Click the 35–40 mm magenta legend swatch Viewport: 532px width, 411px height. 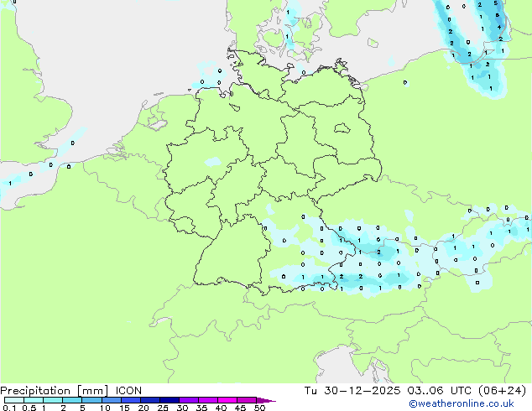pyautogui.click(x=208, y=400)
